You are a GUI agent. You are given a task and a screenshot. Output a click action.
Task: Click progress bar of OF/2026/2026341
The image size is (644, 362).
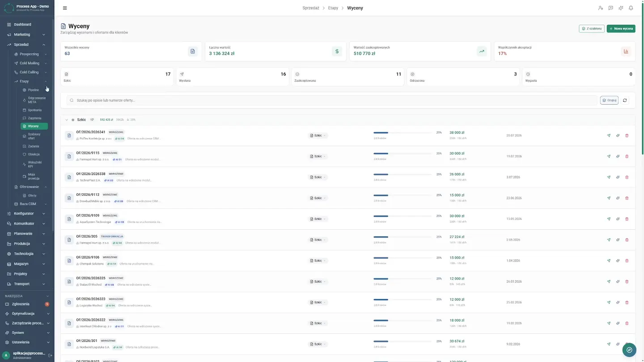(x=402, y=133)
